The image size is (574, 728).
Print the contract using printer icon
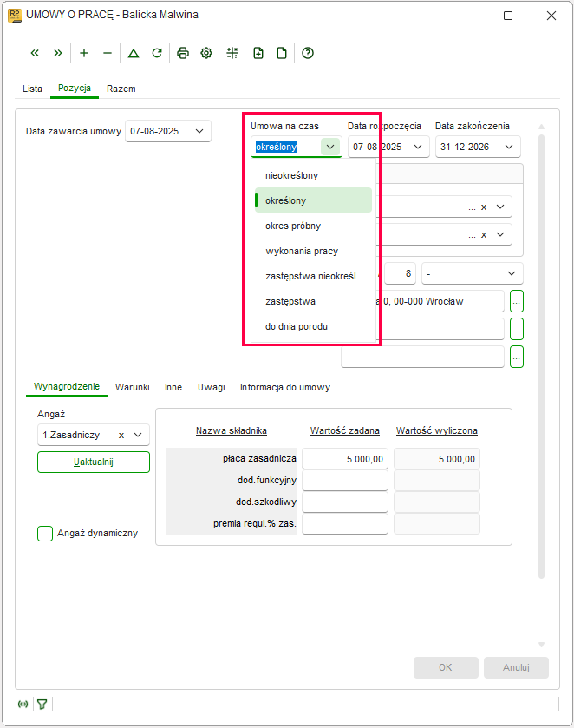coord(183,53)
